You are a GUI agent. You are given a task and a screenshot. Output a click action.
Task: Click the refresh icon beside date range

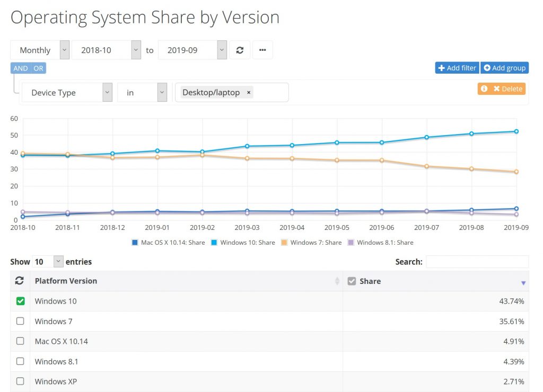tap(240, 50)
